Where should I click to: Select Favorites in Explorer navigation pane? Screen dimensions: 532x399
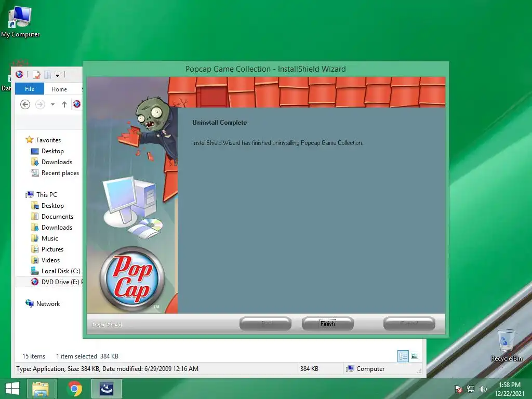pos(48,140)
